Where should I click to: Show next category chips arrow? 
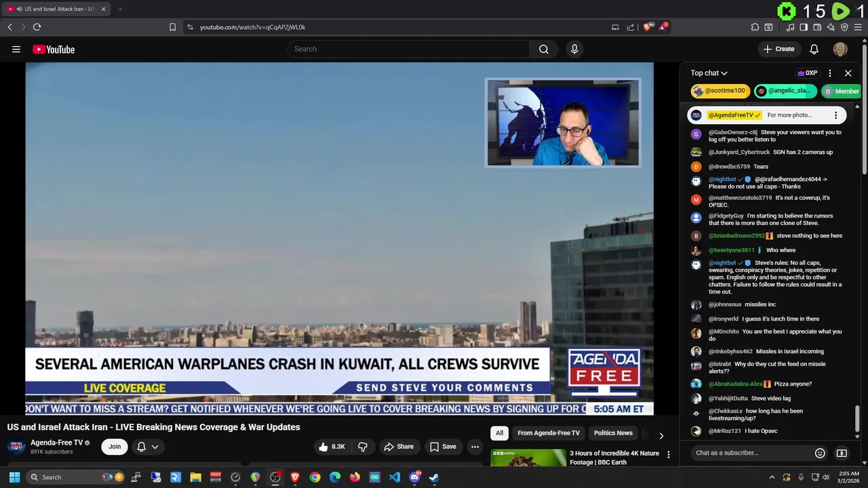[x=661, y=436]
